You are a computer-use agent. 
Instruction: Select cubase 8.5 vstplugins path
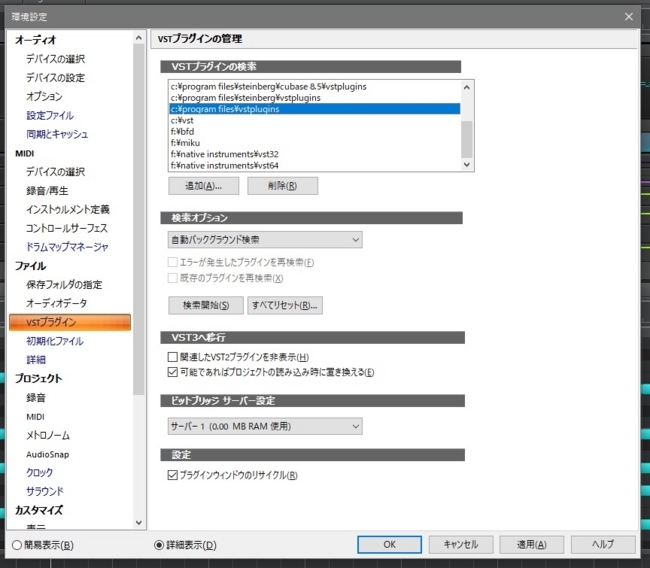tap(314, 87)
